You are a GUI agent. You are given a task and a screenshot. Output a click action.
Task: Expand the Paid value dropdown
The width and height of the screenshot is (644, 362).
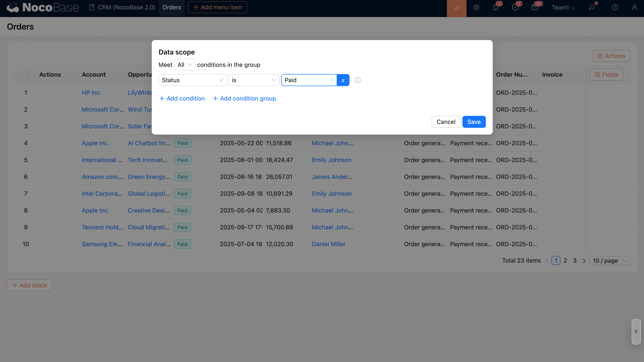(309, 80)
